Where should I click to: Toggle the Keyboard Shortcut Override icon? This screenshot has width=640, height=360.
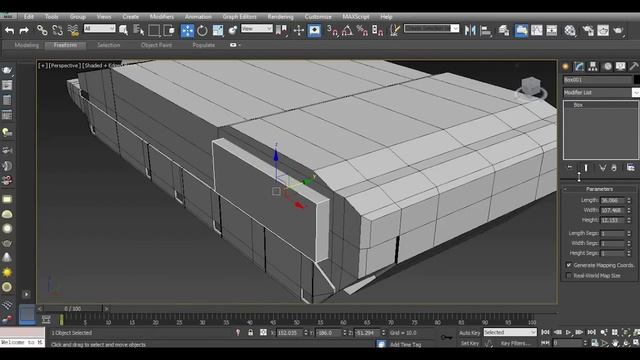pos(314,31)
